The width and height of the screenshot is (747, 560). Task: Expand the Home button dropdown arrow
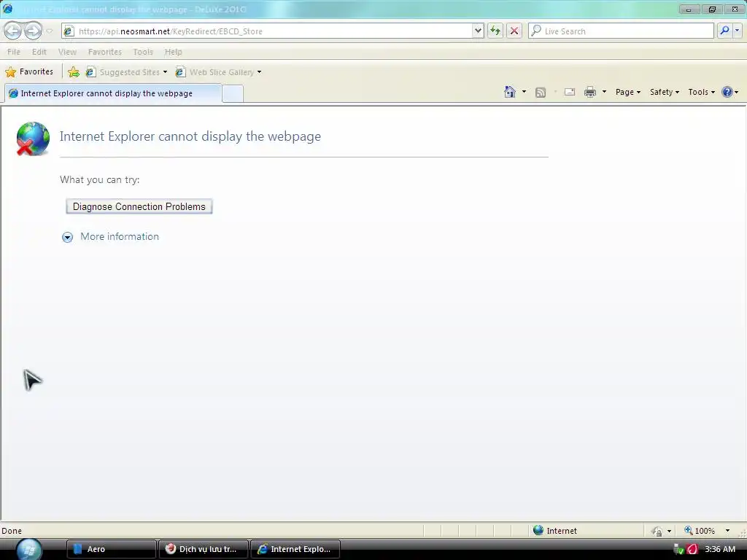(524, 92)
